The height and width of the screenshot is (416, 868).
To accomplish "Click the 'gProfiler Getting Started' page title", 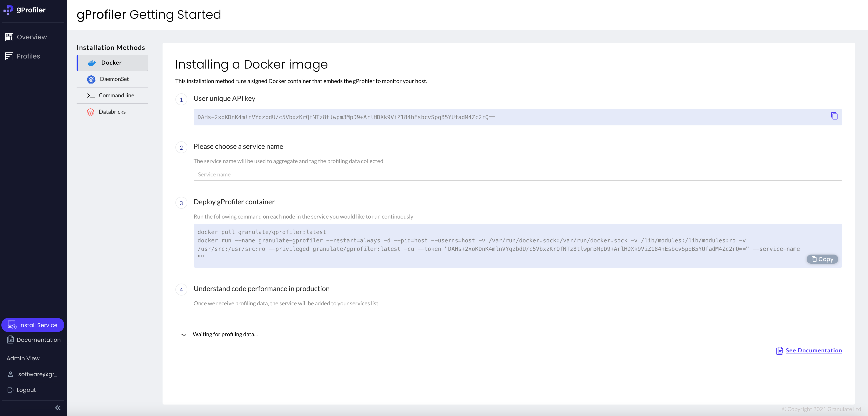I will click(148, 15).
